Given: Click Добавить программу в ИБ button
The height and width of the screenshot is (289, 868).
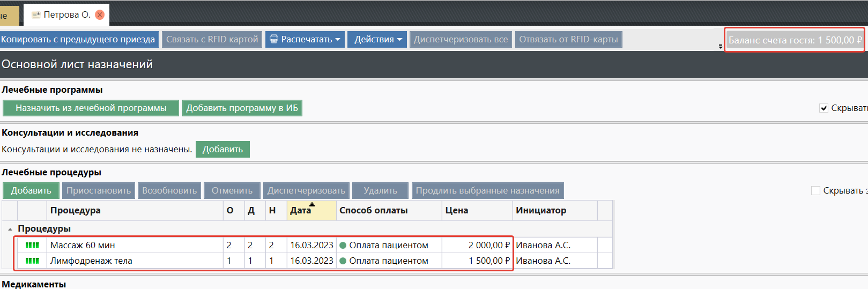Looking at the screenshot, I should (x=242, y=108).
